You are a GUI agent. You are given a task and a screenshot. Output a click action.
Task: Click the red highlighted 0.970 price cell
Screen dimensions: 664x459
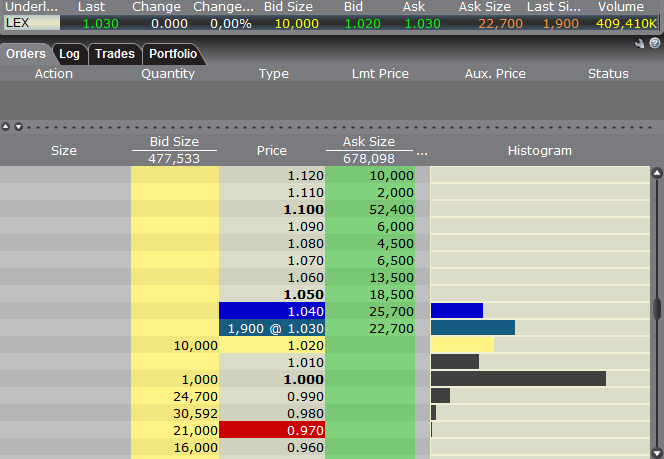[272, 430]
